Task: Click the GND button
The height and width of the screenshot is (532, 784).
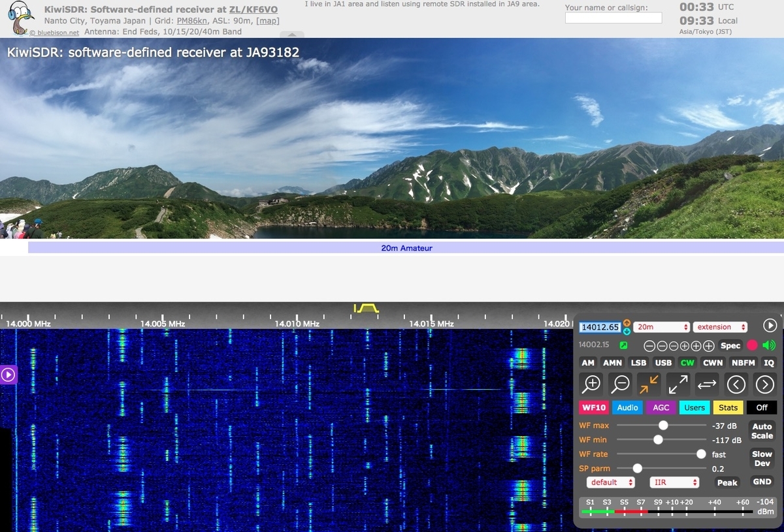Action: [x=762, y=482]
